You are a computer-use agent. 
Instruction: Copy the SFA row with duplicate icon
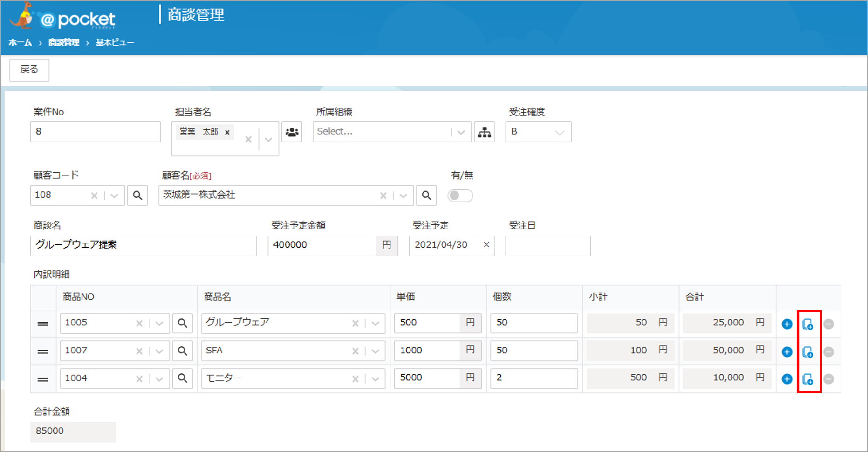[x=808, y=352]
